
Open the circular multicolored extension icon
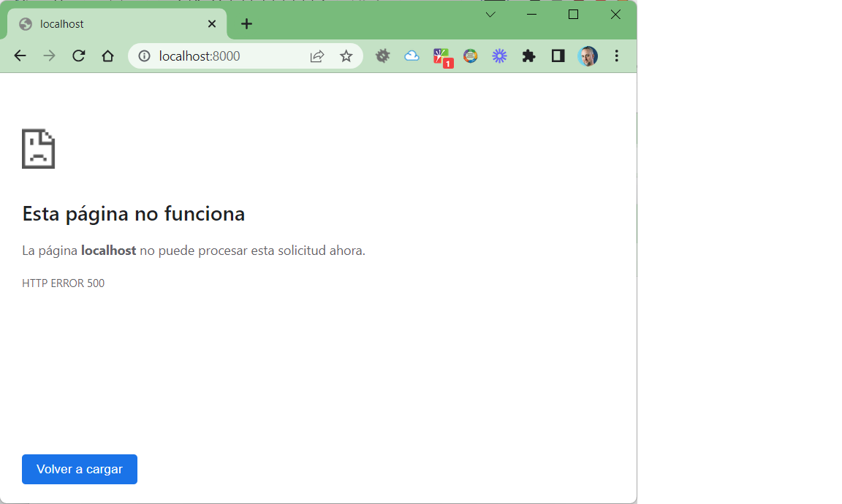pos(470,56)
